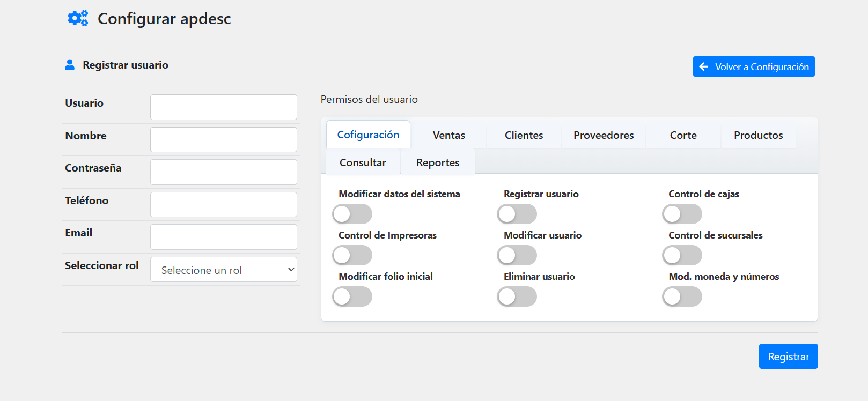Image resolution: width=868 pixels, height=401 pixels.
Task: Switch on Control de sucursales
Action: pyautogui.click(x=682, y=255)
